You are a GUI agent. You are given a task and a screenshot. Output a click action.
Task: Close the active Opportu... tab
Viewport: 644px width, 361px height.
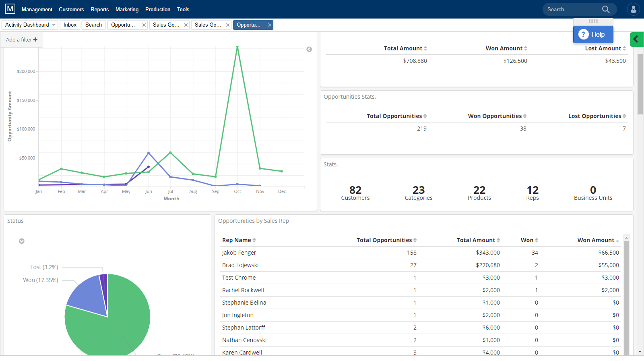(x=270, y=25)
